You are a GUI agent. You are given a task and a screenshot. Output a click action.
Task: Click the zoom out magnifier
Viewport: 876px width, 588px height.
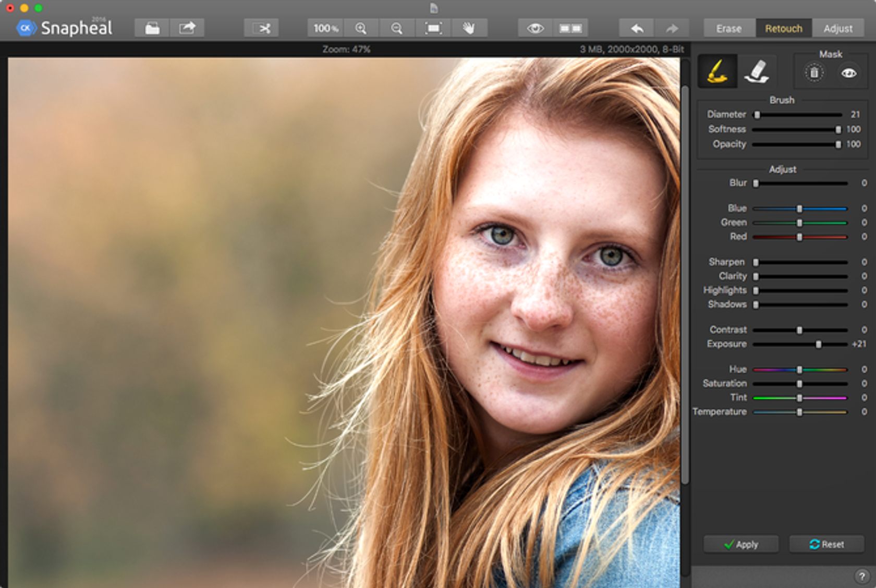tap(397, 28)
